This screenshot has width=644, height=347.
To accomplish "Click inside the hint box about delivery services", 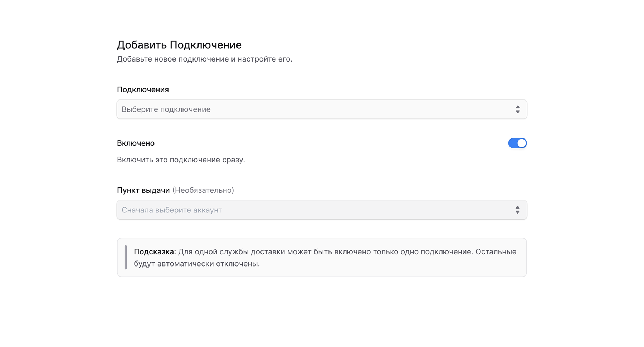I will coord(321,257).
